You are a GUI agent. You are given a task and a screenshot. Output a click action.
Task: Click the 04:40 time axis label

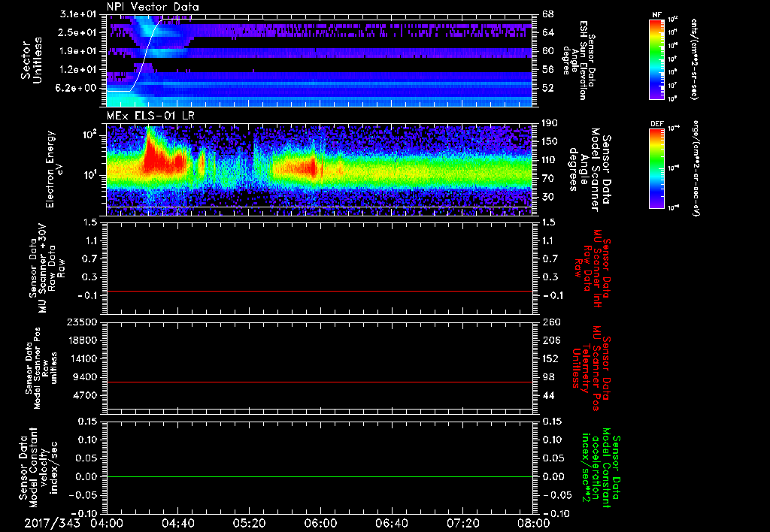pos(177,523)
